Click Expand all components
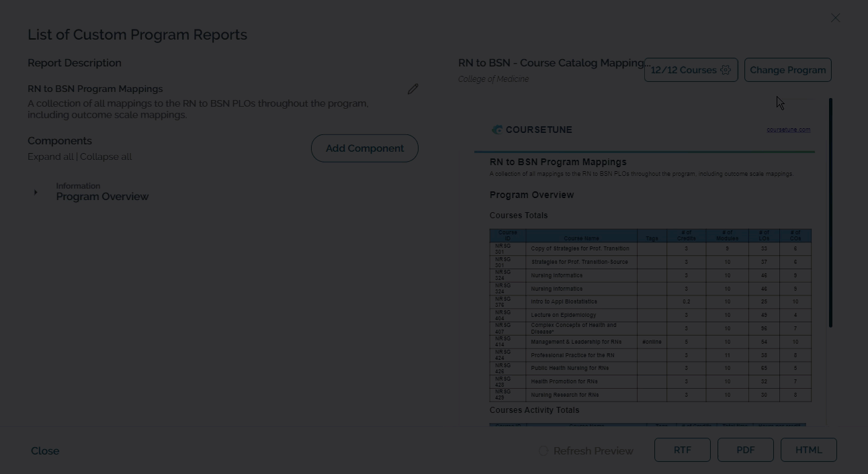This screenshot has height=474, width=868. (x=50, y=156)
